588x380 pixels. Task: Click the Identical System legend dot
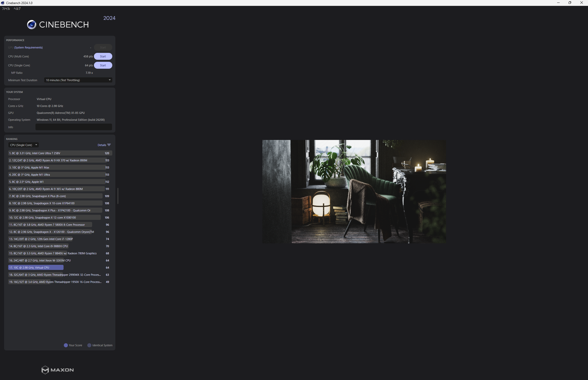pos(89,345)
